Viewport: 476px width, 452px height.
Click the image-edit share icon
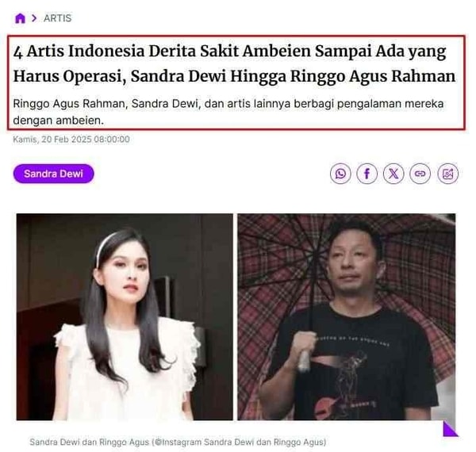(x=447, y=174)
